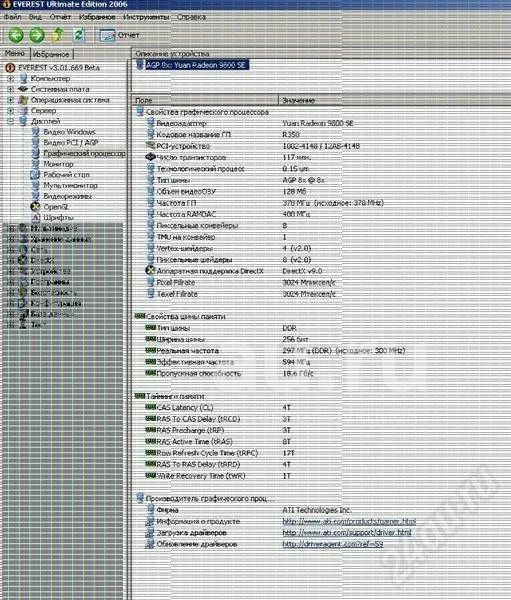Click the green Forward arrow toolbar icon
Screen dimensions: 511x600
pos(37,35)
